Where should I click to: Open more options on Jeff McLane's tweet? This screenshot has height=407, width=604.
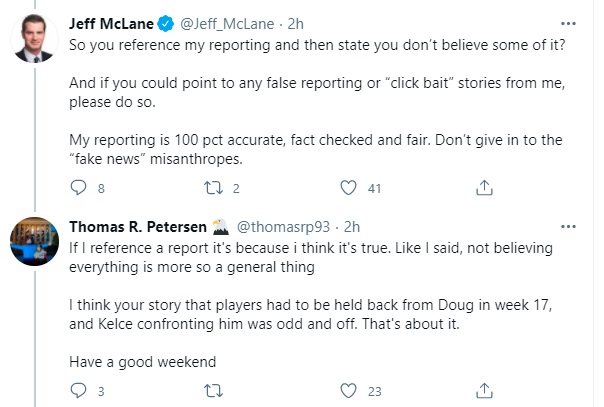pos(569,22)
